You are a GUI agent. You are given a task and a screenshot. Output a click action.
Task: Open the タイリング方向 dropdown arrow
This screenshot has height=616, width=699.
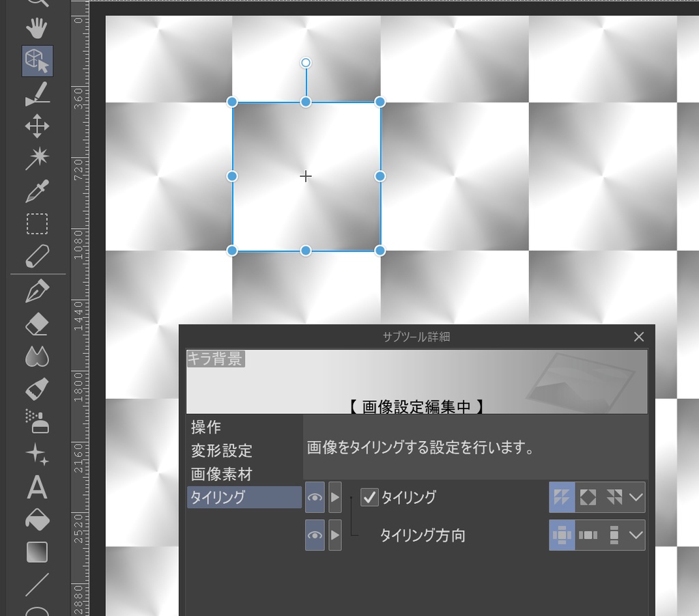click(x=637, y=535)
